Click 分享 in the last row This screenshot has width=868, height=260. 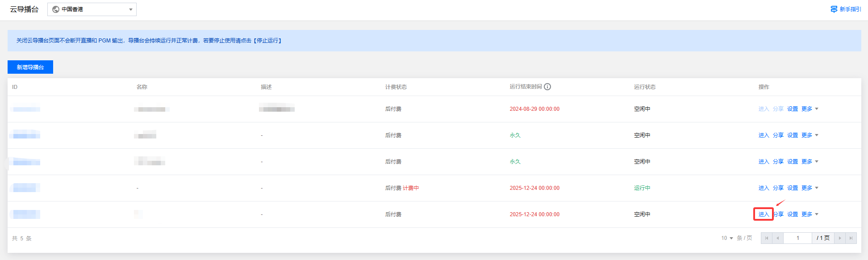click(x=779, y=214)
